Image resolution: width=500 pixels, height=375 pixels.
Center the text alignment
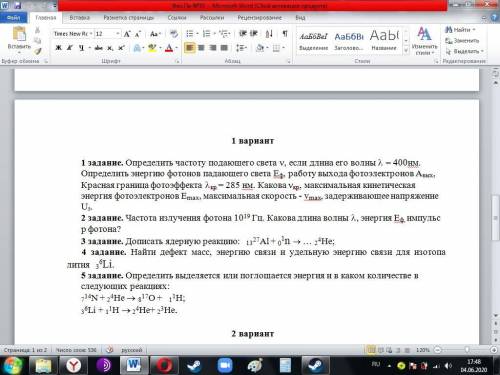(x=201, y=48)
